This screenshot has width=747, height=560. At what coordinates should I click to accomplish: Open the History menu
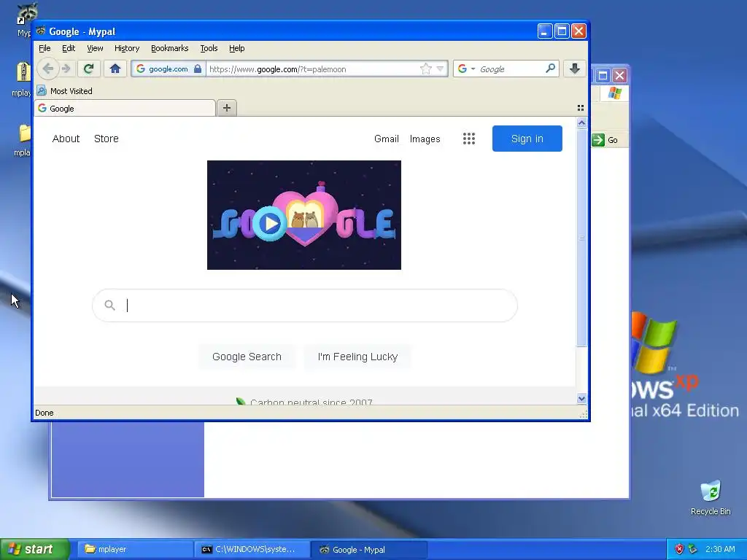point(127,48)
